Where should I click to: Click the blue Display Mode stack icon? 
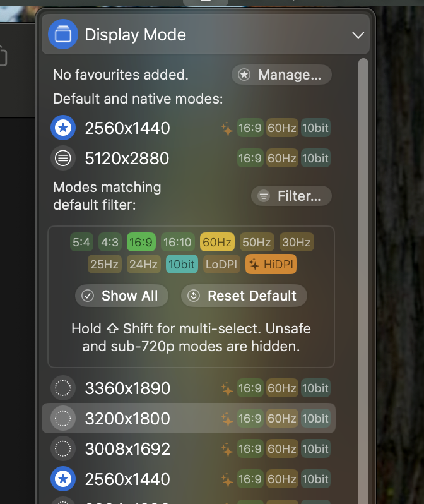point(63,34)
